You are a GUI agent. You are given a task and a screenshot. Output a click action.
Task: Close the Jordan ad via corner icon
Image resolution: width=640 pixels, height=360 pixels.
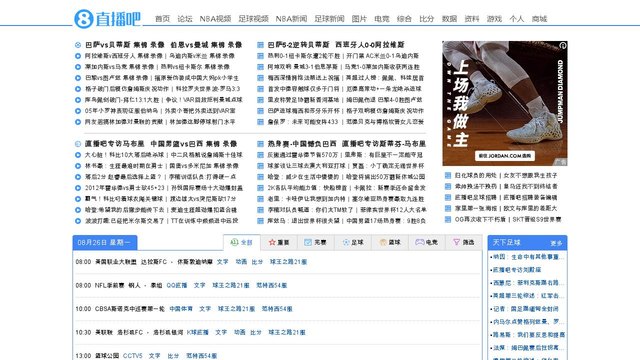click(563, 45)
